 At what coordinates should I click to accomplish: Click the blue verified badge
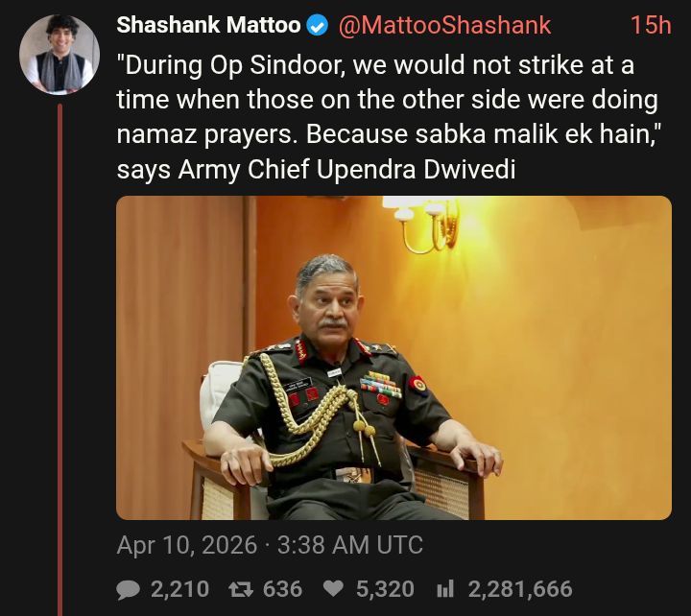coord(317,26)
